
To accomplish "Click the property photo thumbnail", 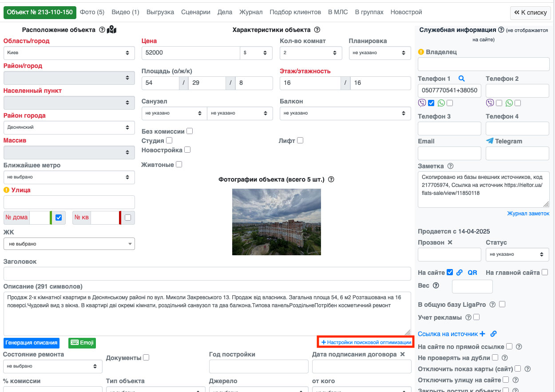I will tap(276, 222).
